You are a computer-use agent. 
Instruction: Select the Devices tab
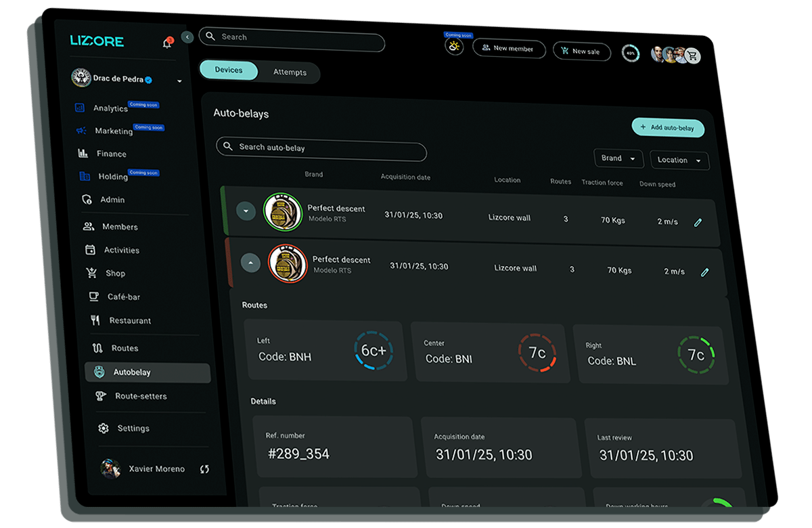(229, 70)
